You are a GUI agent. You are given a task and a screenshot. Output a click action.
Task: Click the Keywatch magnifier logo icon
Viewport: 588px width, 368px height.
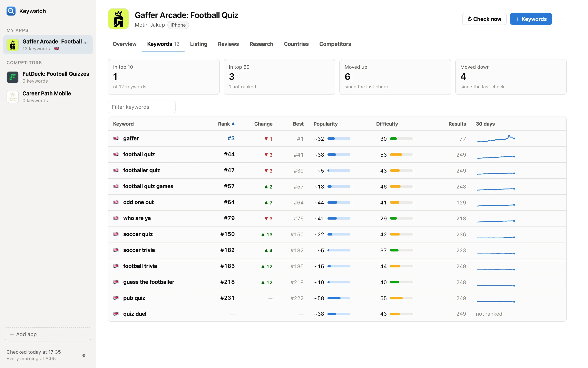[x=11, y=11]
